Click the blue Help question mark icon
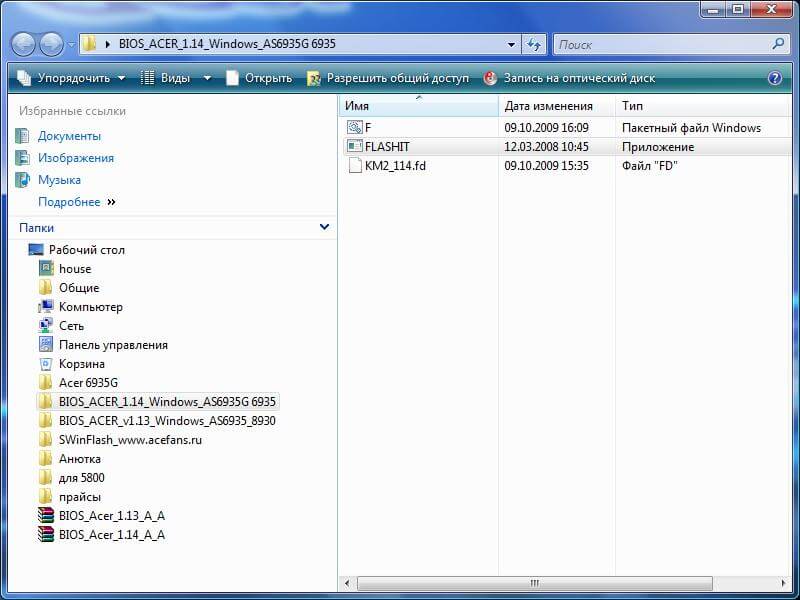The image size is (800, 600). pos(775,78)
